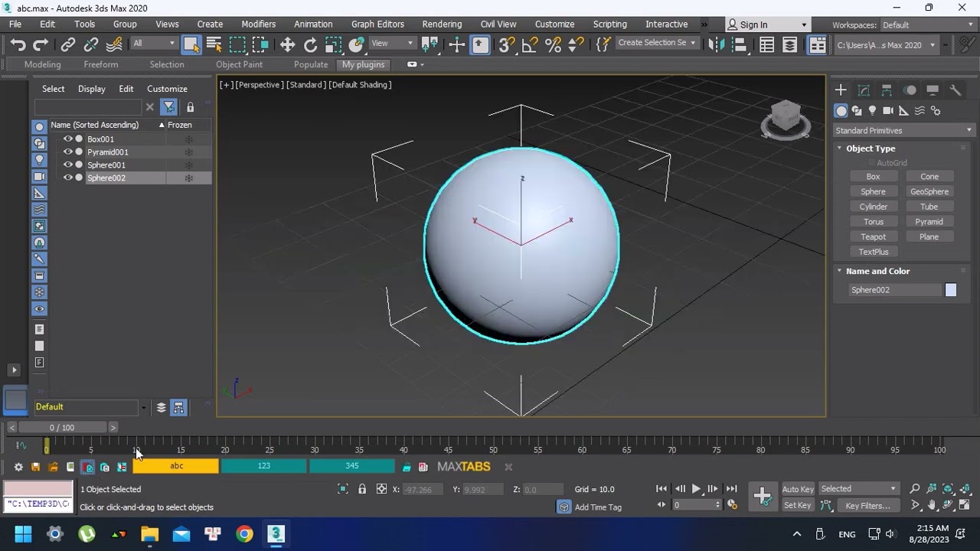This screenshot has height=551, width=980.
Task: Activate the Select and Link chain tool
Action: 68,45
